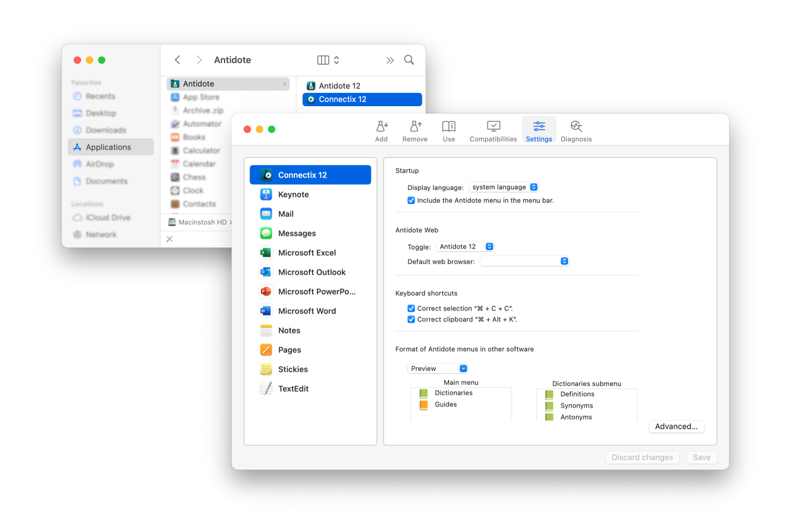Disable the Correct clipboard shortcut checkbox
The height and width of the screenshot is (532, 803).
tap(411, 319)
